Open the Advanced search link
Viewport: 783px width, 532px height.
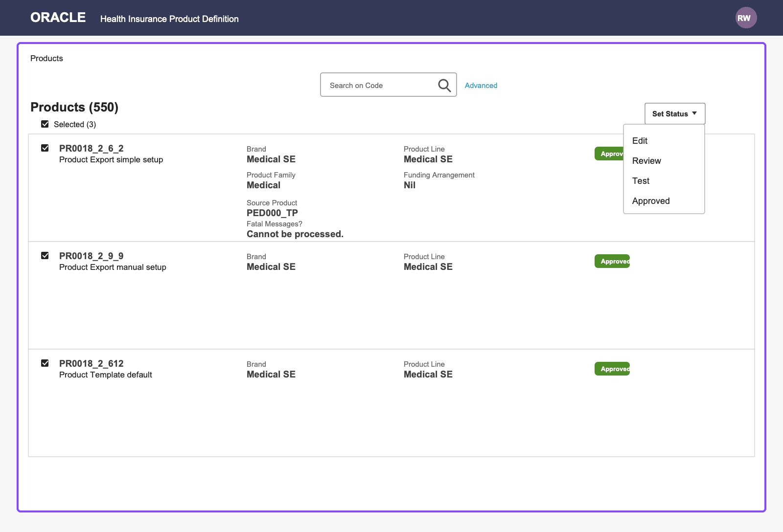pyautogui.click(x=481, y=86)
